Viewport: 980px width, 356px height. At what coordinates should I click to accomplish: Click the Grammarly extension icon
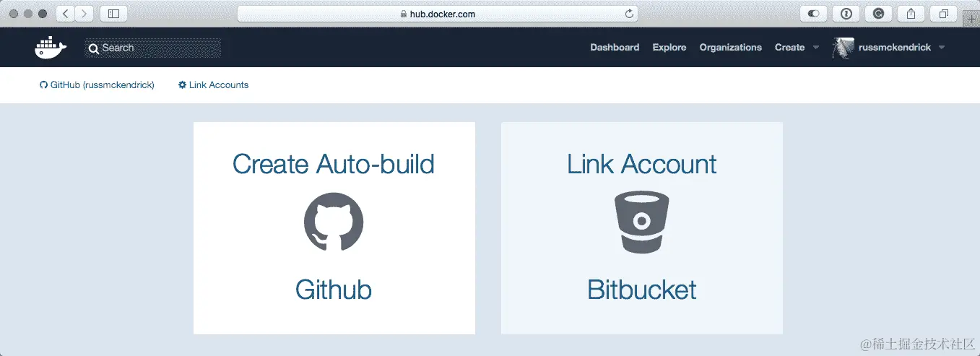(x=878, y=13)
